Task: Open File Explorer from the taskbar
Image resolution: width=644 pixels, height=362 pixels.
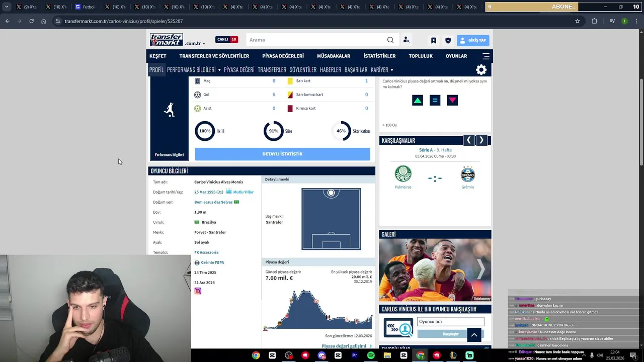Action: 387,355
